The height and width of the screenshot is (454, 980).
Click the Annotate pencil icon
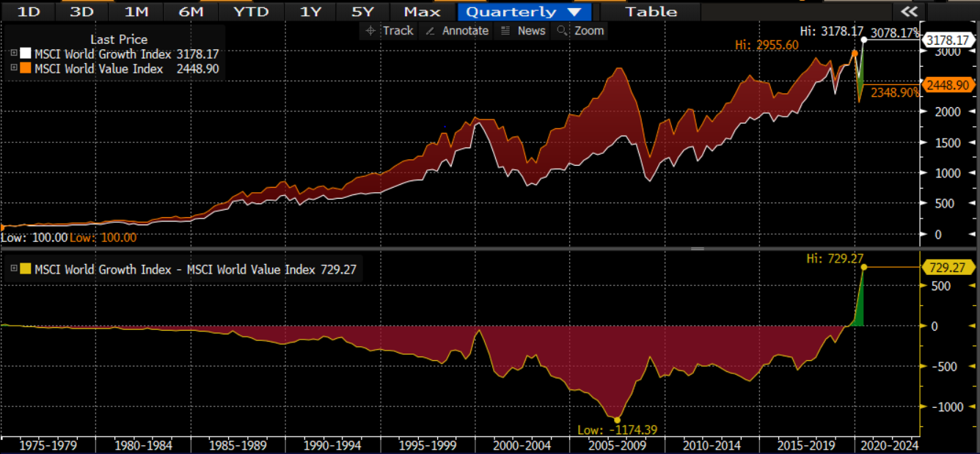[431, 30]
